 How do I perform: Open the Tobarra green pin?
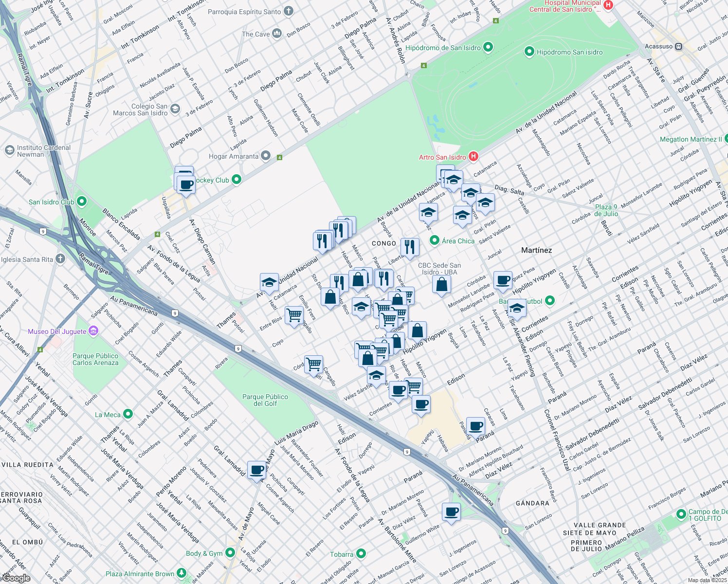361,554
